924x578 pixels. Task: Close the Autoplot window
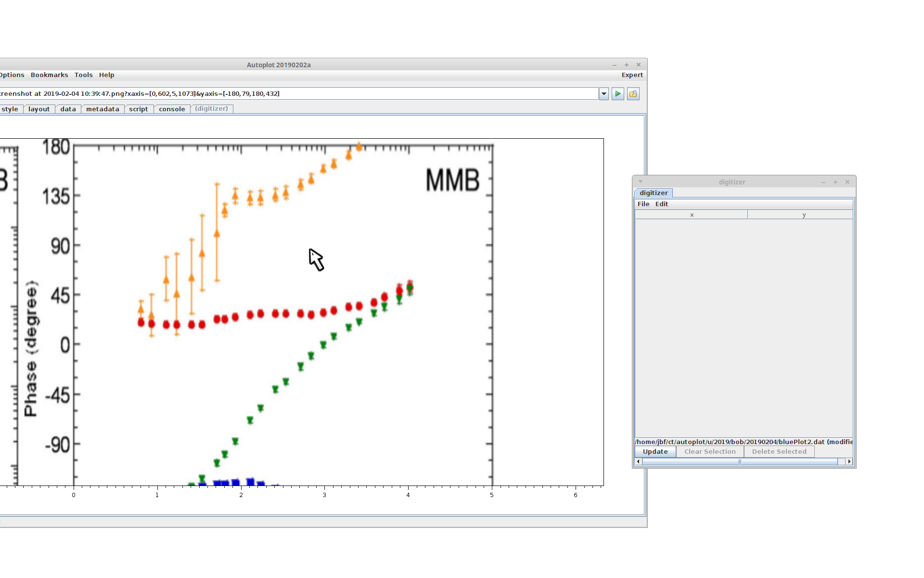(639, 65)
